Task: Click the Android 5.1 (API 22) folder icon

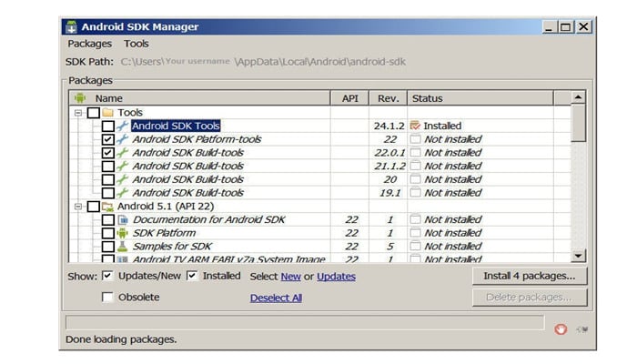Action: coord(107,207)
